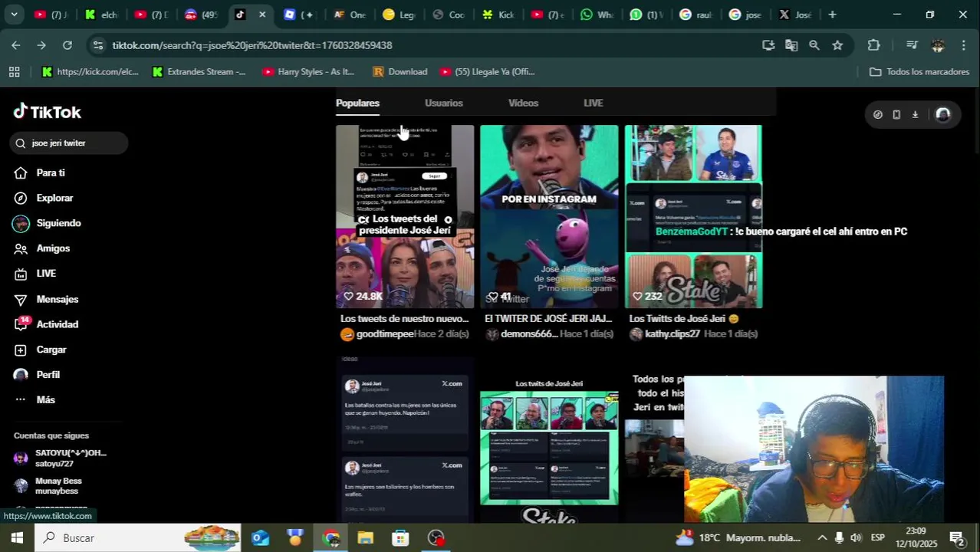
Task: Open the 'Todos los marcadores' folder
Action: [919, 71]
